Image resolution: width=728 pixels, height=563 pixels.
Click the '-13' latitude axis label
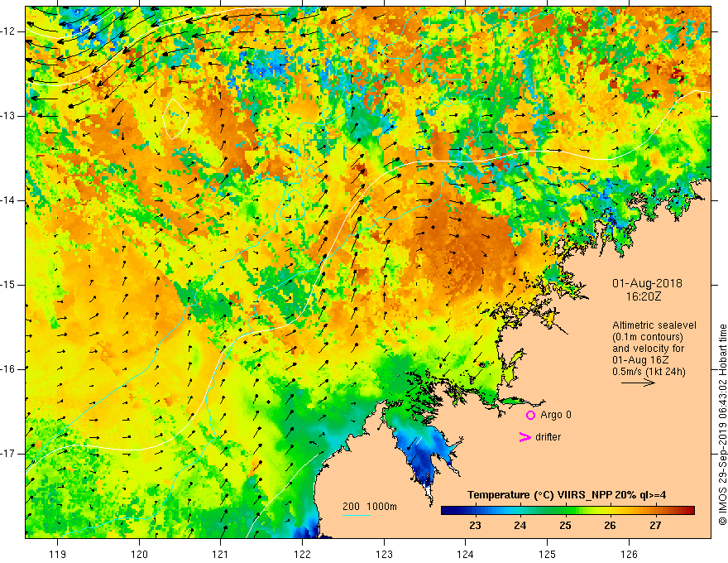pos(8,116)
